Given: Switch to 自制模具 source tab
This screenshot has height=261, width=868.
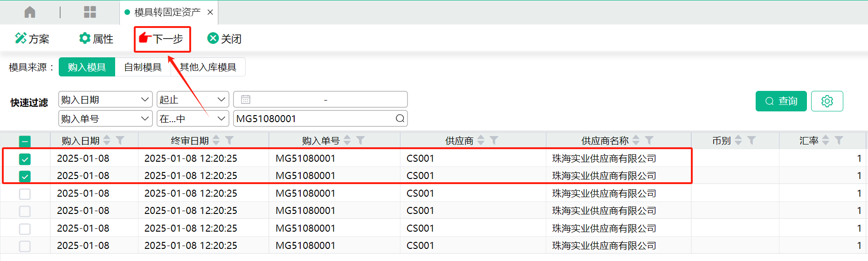Looking at the screenshot, I should (143, 67).
